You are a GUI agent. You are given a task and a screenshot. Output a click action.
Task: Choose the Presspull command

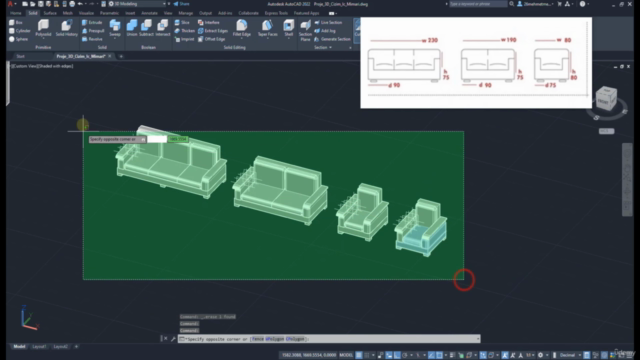point(93,31)
